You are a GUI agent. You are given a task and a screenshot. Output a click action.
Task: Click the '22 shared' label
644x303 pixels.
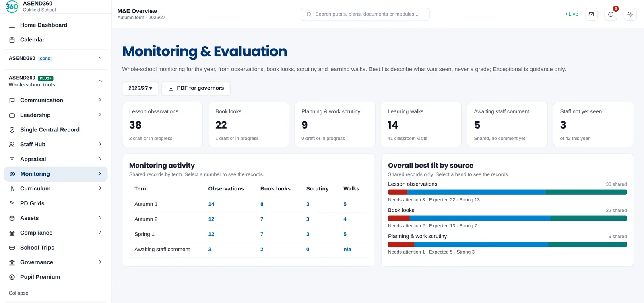pyautogui.click(x=616, y=211)
